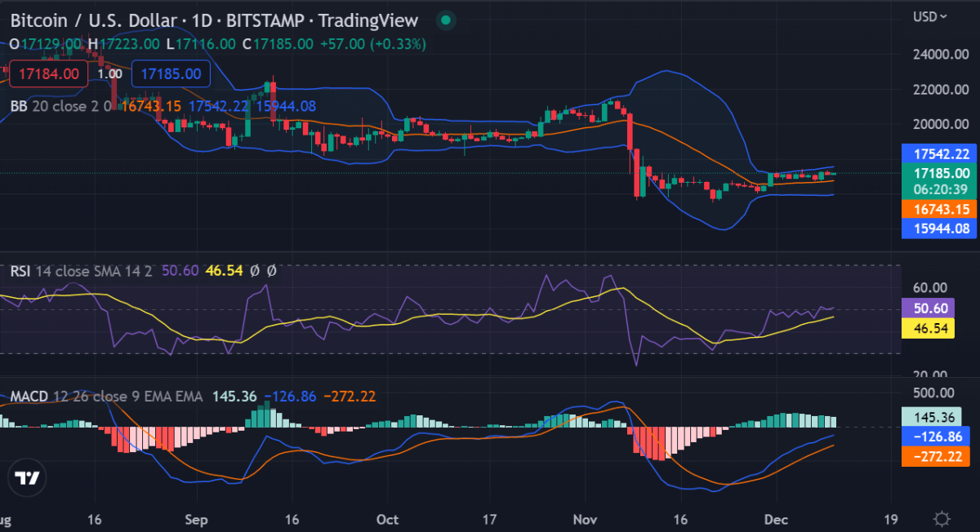Click the red sell price 17184.00 button
980x532 pixels.
[47, 74]
